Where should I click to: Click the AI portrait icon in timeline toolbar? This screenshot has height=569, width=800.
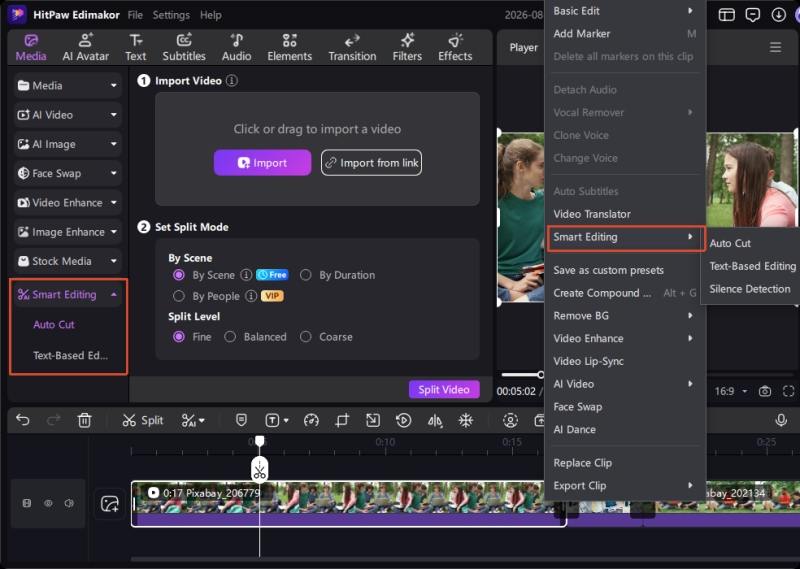click(510, 420)
